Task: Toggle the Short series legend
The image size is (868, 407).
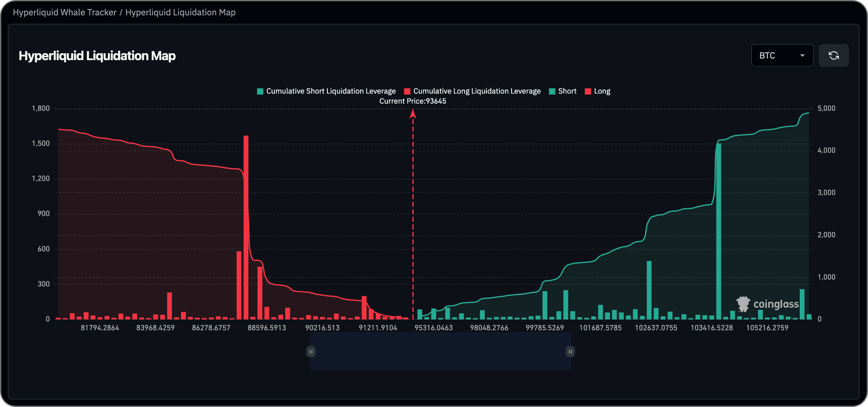Action: coord(567,91)
